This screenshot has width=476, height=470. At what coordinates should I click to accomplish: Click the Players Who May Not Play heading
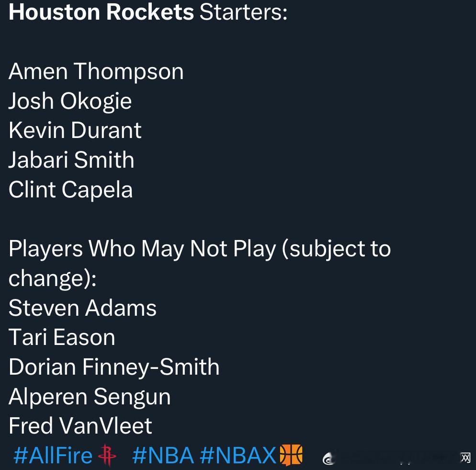pos(199,249)
